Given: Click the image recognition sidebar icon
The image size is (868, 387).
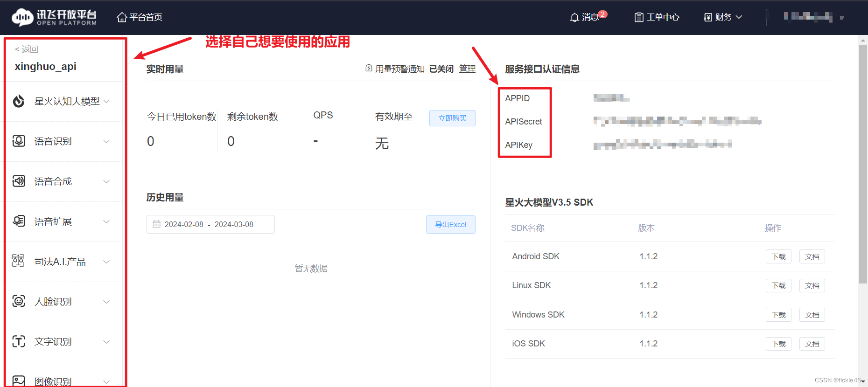Looking at the screenshot, I should click(x=19, y=381).
